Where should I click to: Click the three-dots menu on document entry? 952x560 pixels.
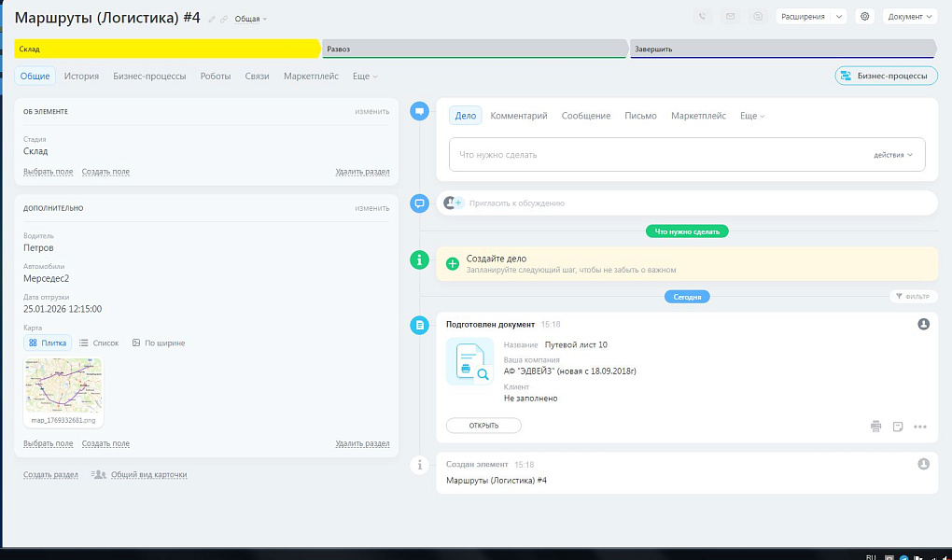click(x=920, y=427)
